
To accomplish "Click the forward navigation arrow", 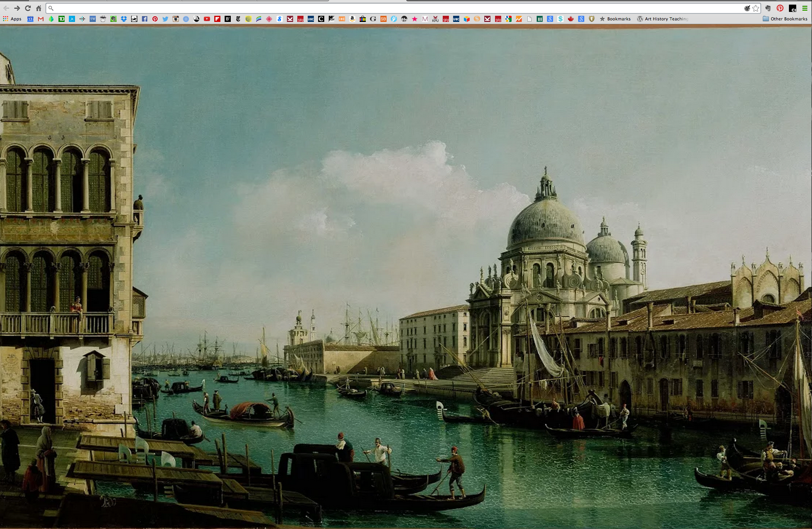I will click(17, 8).
